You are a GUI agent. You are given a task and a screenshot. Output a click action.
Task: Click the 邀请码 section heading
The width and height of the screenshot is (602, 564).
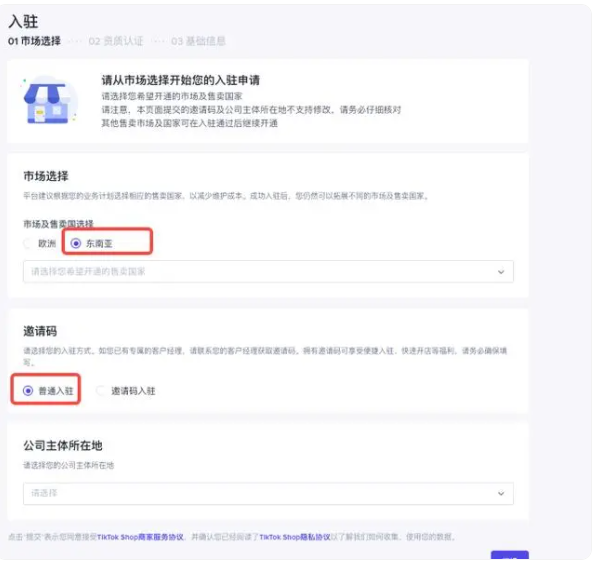(x=40, y=331)
